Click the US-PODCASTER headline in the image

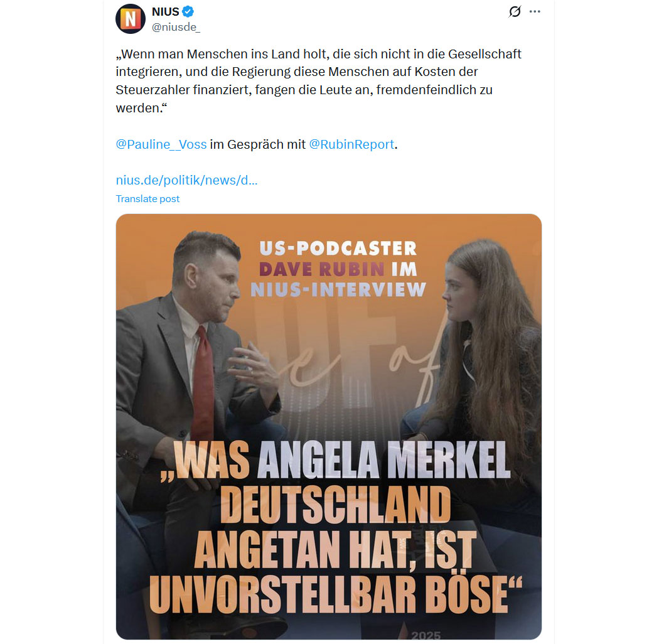pos(338,248)
